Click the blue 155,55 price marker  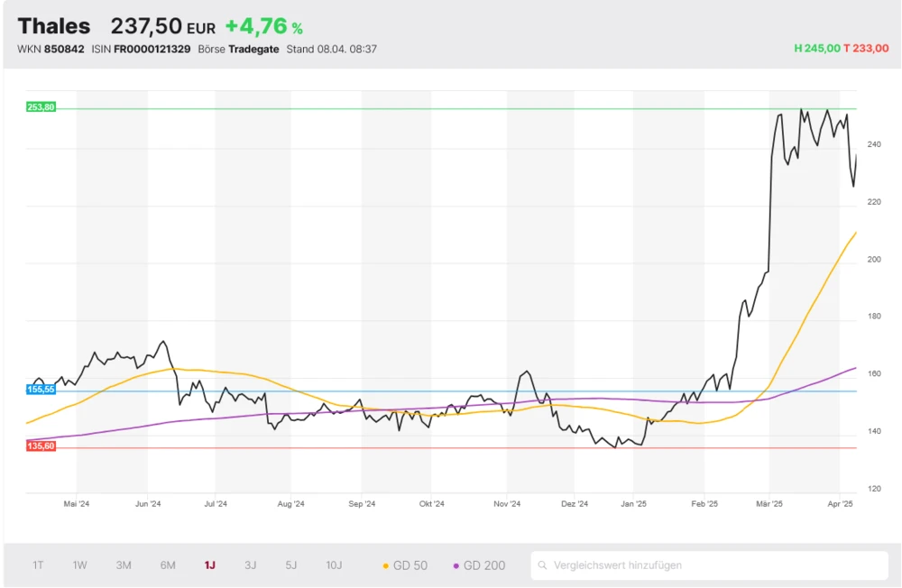pyautogui.click(x=41, y=389)
